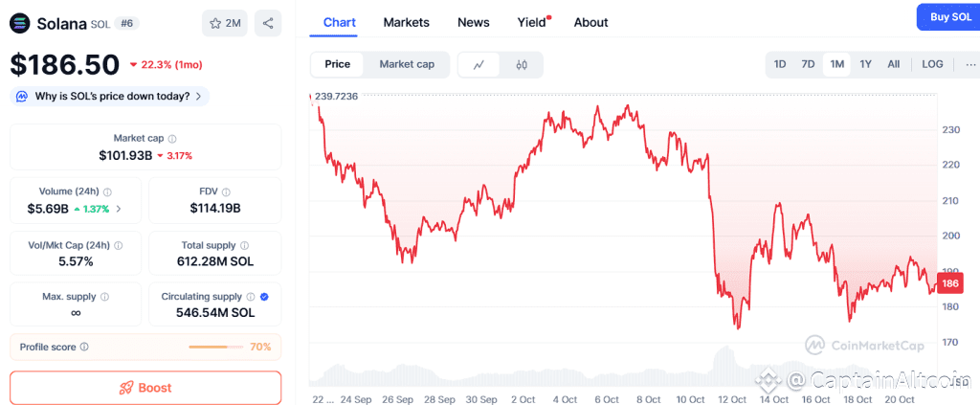Expand the Volume (24h) details chevron
The width and height of the screenshot is (980, 405).
pyautogui.click(x=118, y=208)
